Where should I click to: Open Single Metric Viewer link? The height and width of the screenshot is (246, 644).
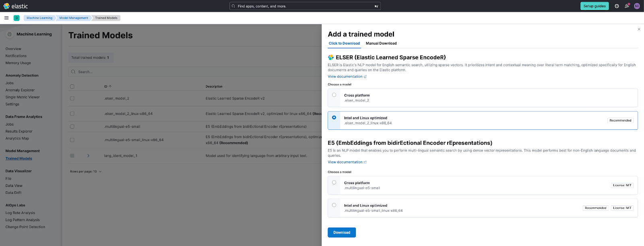[23, 97]
